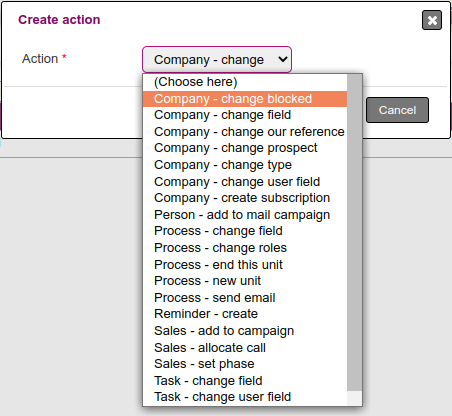452x416 pixels.
Task: Open the Action dropdown arrow
Action: tap(283, 59)
